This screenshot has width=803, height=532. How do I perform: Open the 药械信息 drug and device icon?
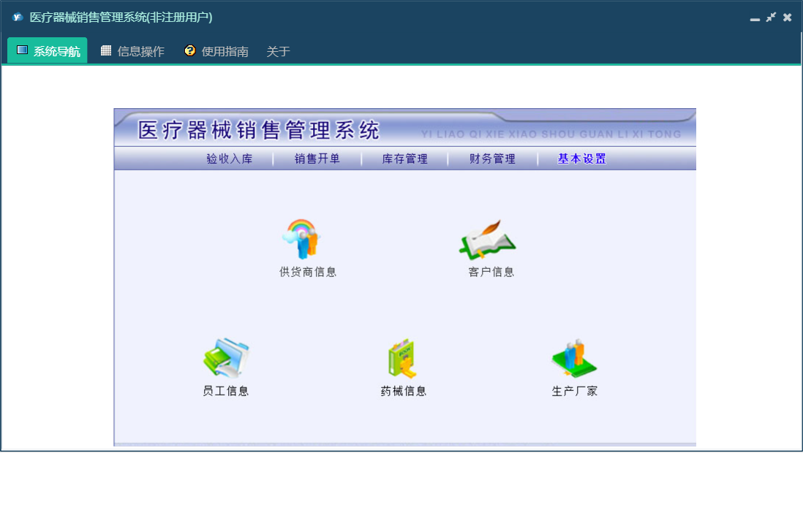[402, 359]
